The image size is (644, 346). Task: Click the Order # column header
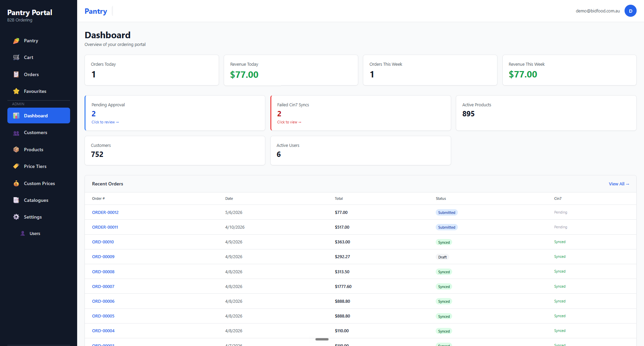98,198
